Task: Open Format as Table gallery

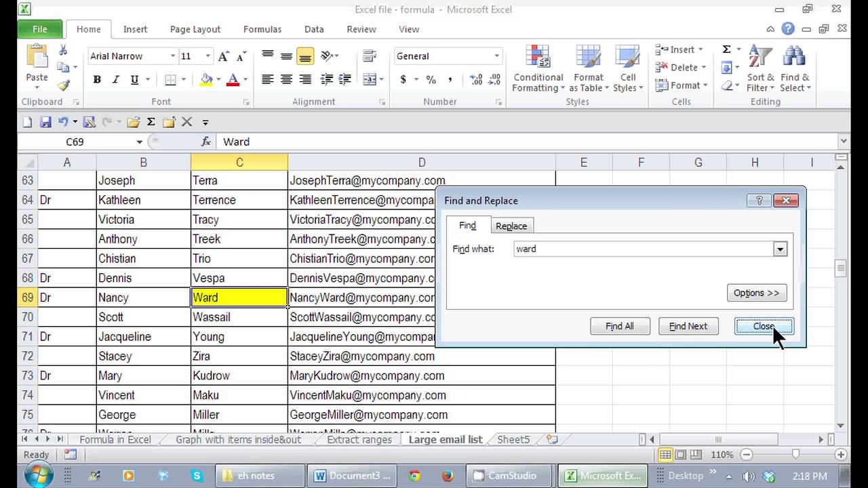Action: tap(589, 68)
